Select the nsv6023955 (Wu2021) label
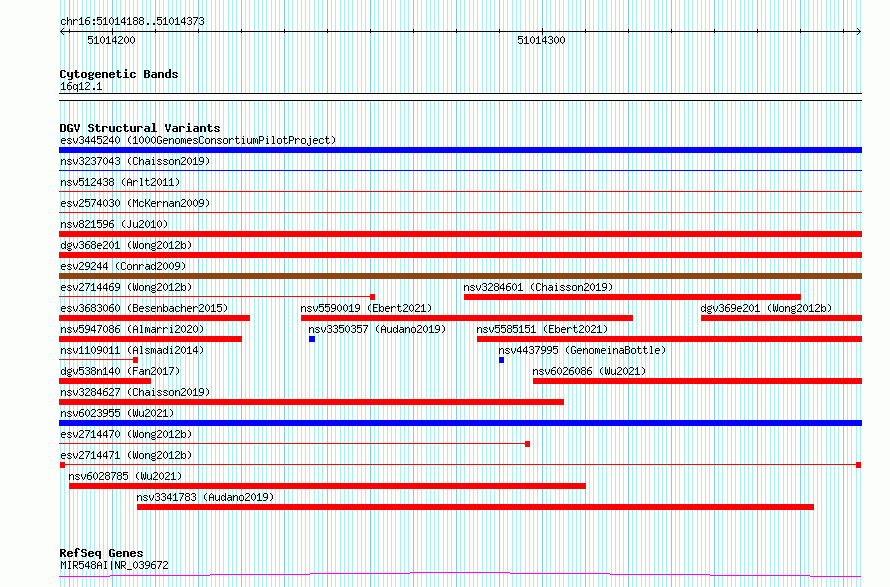The width and height of the screenshot is (890, 587). coord(117,413)
